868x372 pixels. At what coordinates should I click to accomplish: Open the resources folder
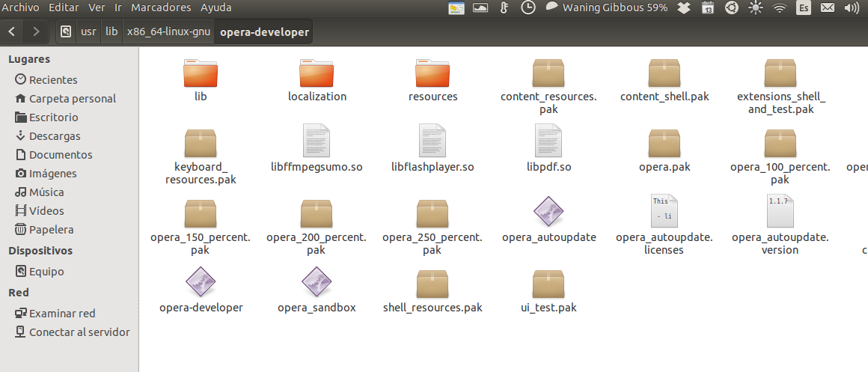[433, 74]
